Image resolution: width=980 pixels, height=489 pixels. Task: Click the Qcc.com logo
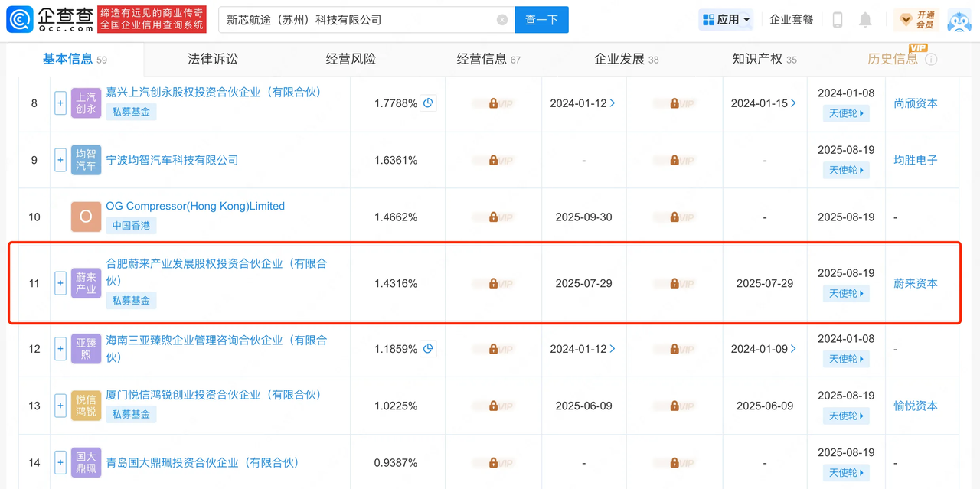tap(50, 19)
